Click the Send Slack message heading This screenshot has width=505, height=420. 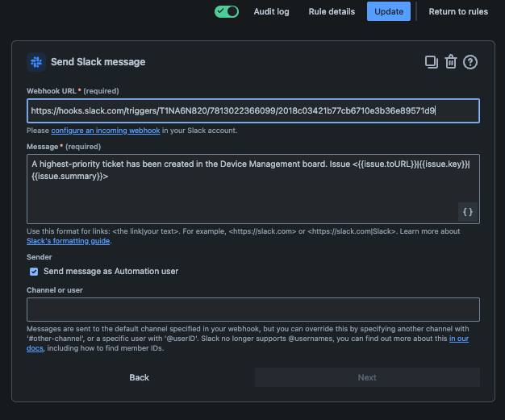click(98, 62)
